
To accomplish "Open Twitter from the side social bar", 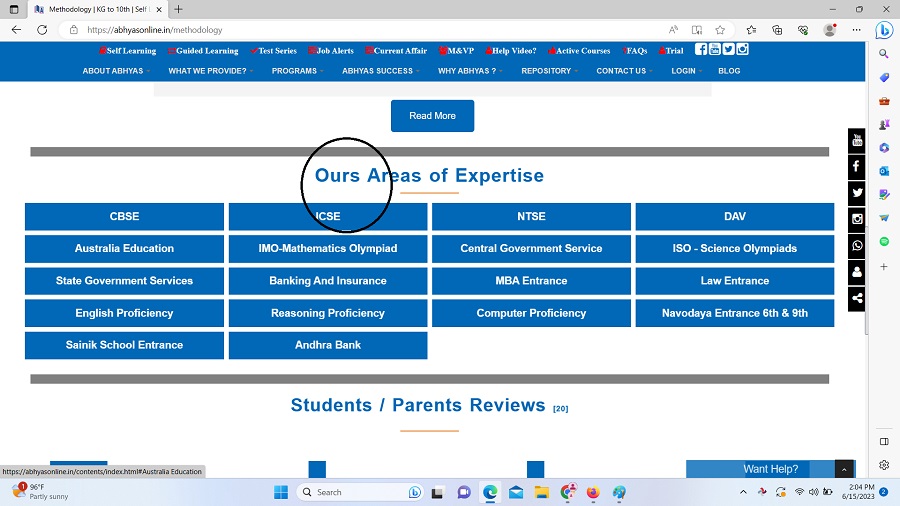I will 857,193.
